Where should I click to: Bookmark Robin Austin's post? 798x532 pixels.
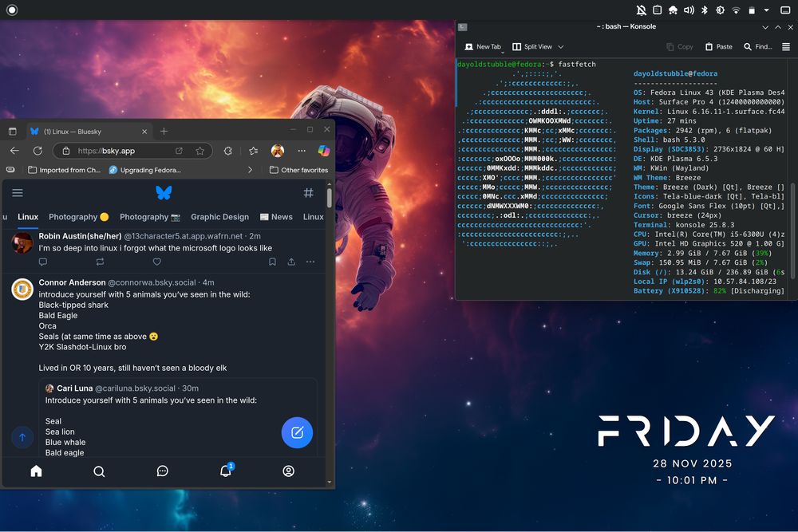(272, 262)
